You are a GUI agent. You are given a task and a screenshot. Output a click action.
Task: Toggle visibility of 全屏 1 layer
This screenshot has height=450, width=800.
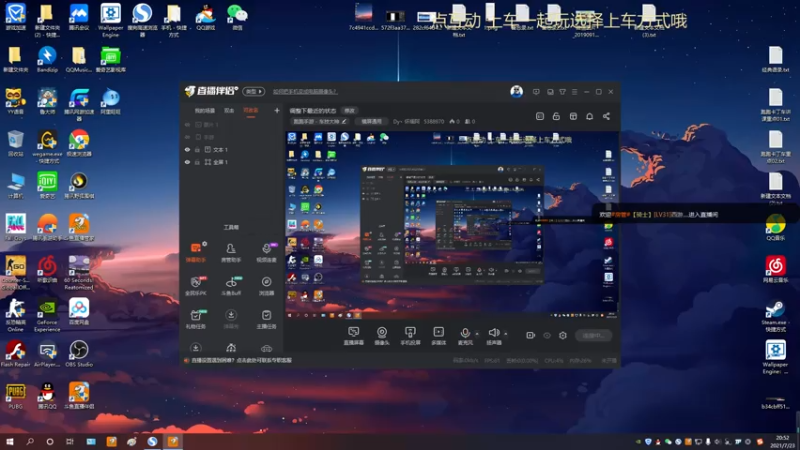pyautogui.click(x=187, y=162)
